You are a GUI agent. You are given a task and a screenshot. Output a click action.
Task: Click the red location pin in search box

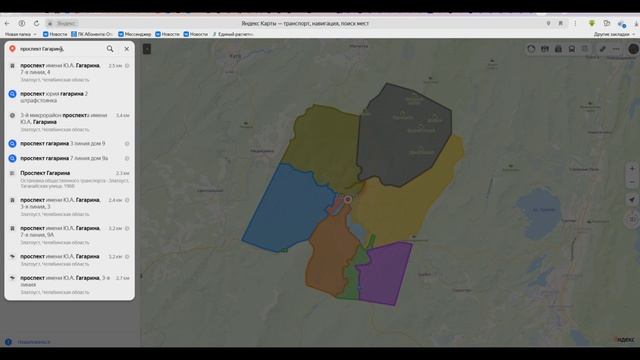click(12, 49)
